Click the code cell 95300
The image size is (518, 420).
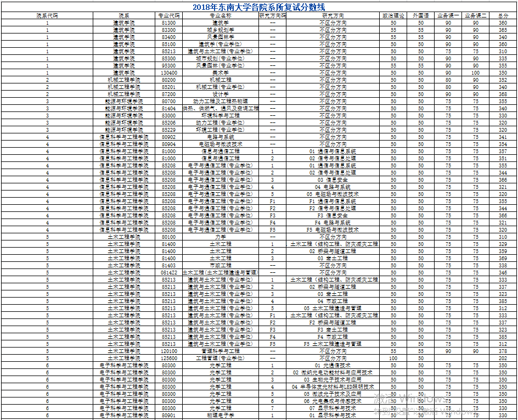(x=169, y=66)
